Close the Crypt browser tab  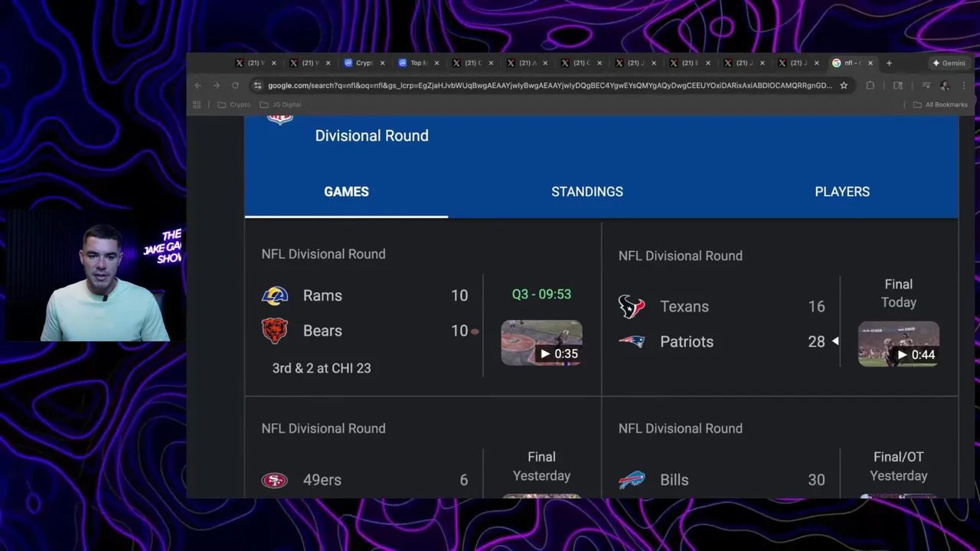(x=382, y=63)
